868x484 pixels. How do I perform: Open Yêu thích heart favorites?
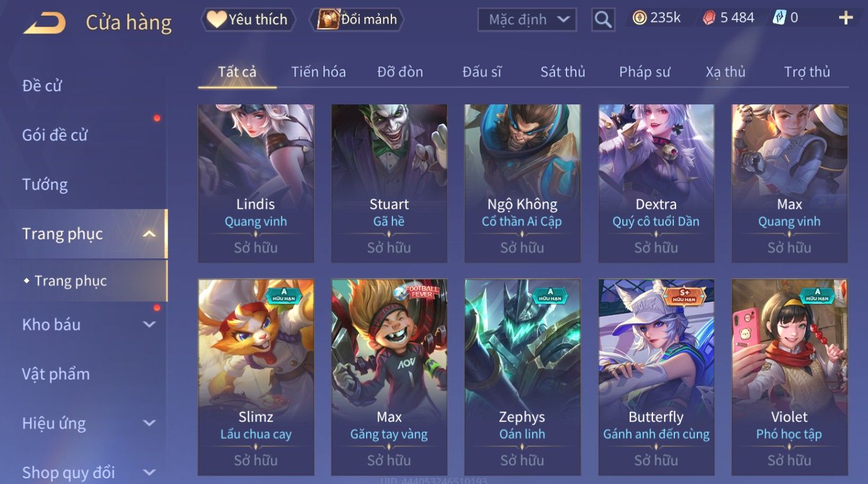point(248,20)
